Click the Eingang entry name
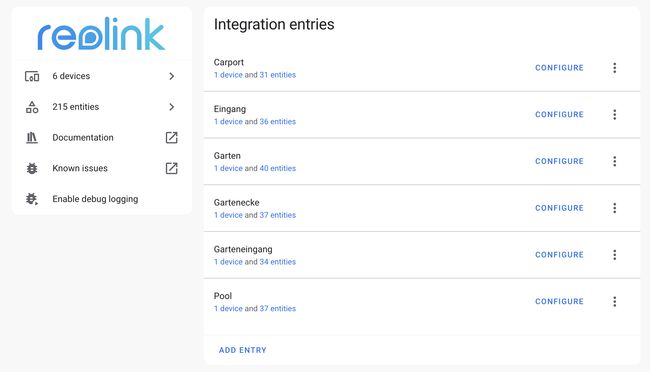Image resolution: width=650 pixels, height=372 pixels. (x=230, y=109)
